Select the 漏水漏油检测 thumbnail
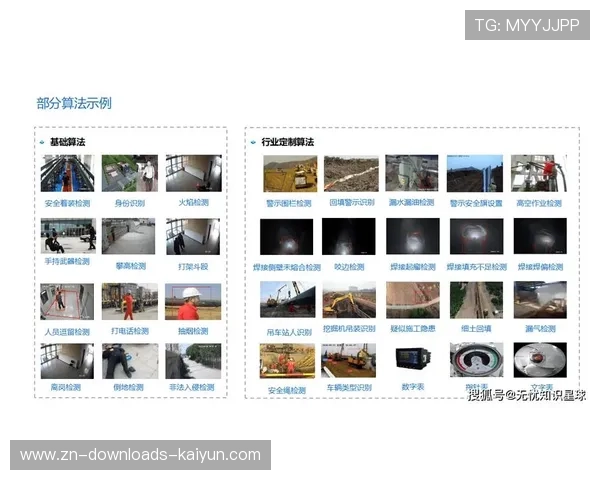This screenshot has width=600, height=480. pos(412,173)
